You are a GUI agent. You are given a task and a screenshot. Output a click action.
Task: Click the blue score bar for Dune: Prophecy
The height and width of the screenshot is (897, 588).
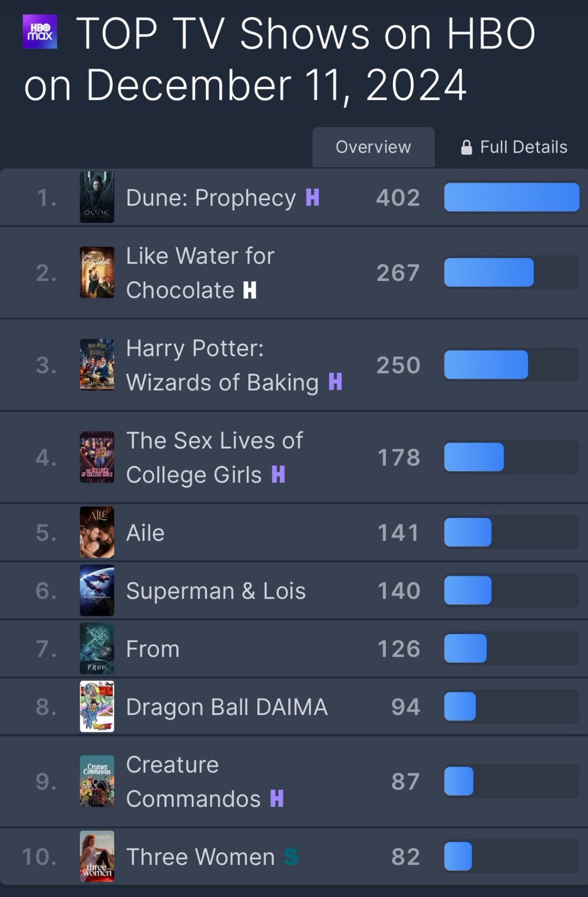pyautogui.click(x=512, y=197)
